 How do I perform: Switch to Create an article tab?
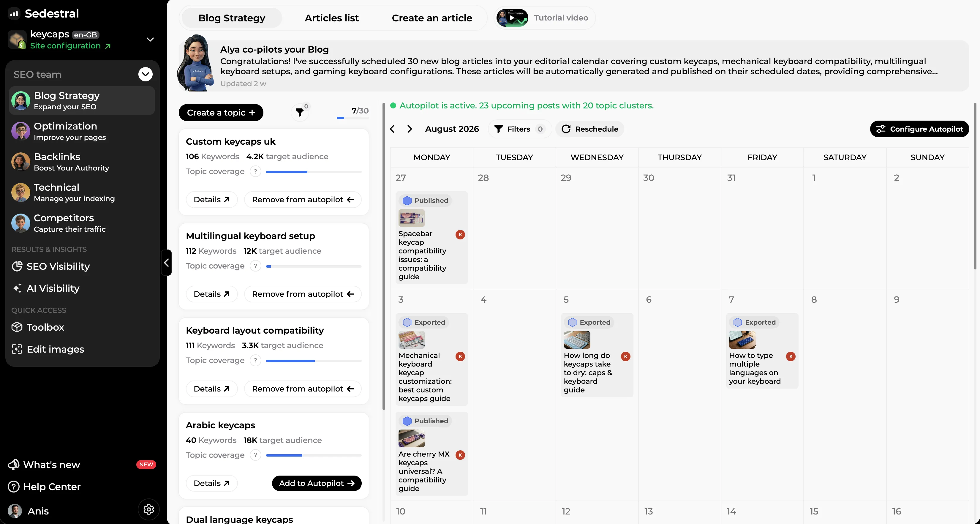(x=432, y=18)
